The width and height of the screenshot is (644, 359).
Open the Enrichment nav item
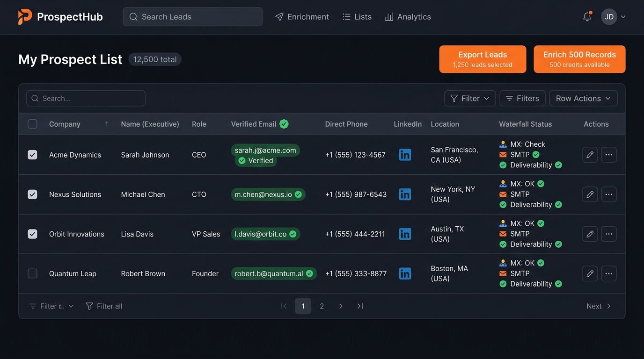click(x=302, y=17)
